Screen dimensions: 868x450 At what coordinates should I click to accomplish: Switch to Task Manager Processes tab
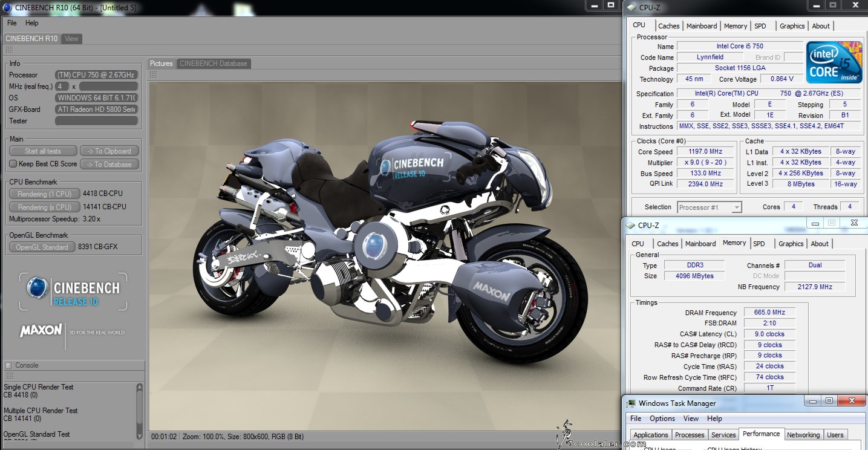pos(690,435)
